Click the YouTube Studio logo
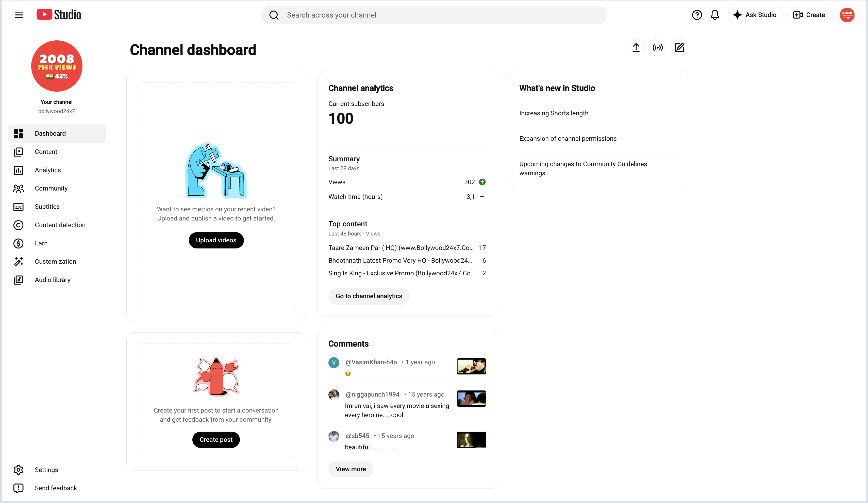 59,14
